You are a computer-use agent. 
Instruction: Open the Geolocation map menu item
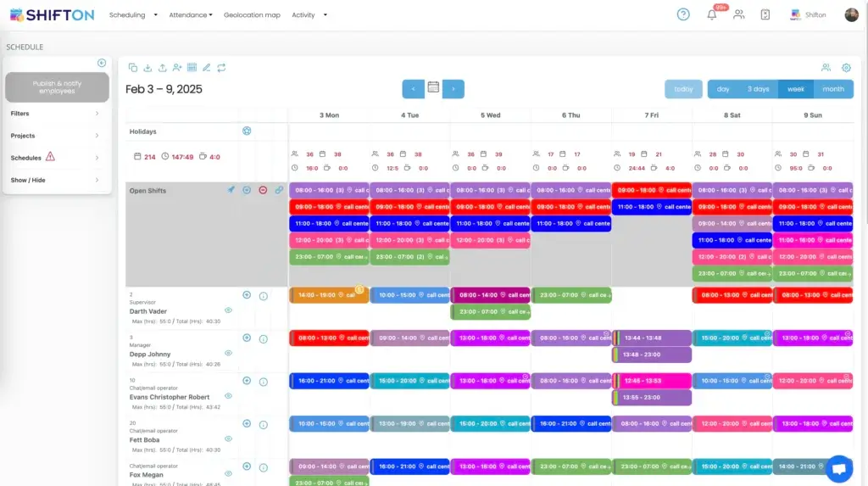pos(252,15)
